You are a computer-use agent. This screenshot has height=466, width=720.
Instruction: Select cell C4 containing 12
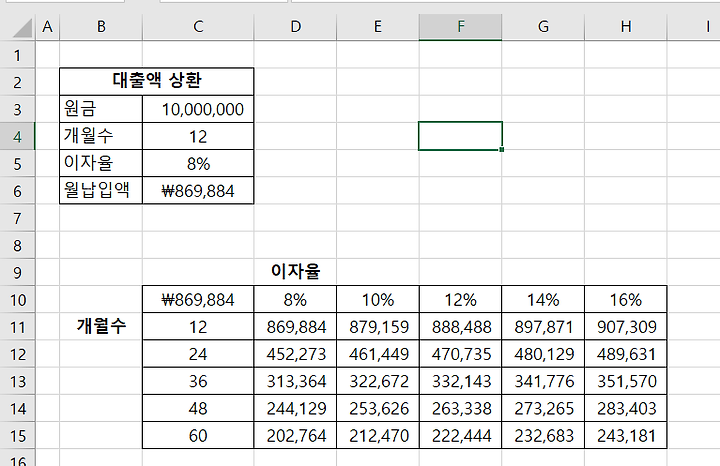tap(198, 136)
